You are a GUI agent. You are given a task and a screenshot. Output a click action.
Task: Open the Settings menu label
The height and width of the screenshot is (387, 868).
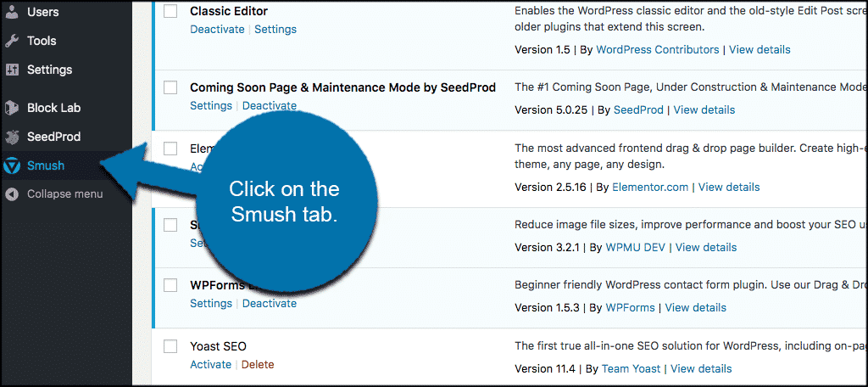[x=49, y=70]
